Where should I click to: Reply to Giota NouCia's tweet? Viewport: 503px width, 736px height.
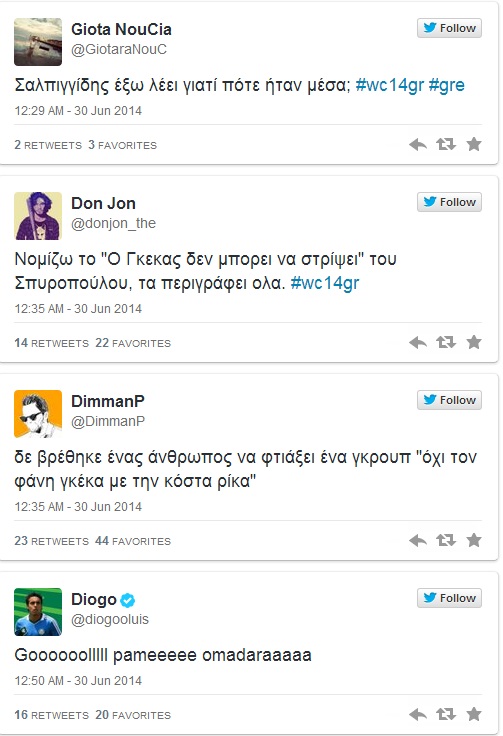coord(418,144)
